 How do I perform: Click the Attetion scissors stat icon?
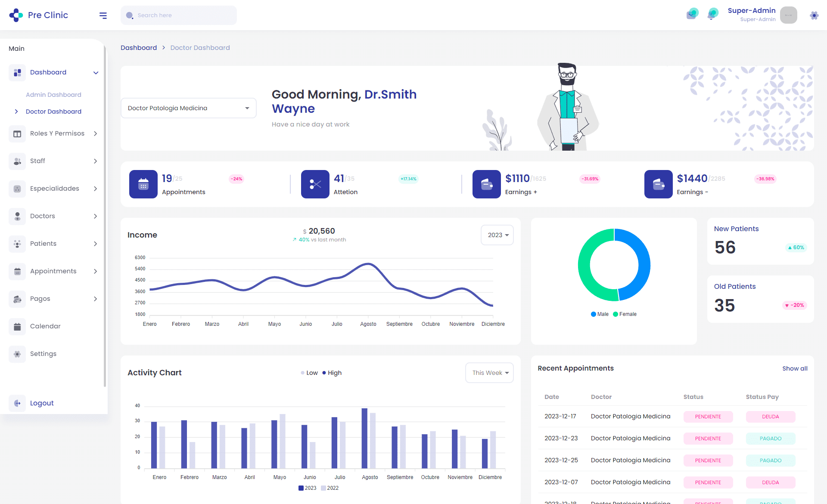[x=315, y=184]
